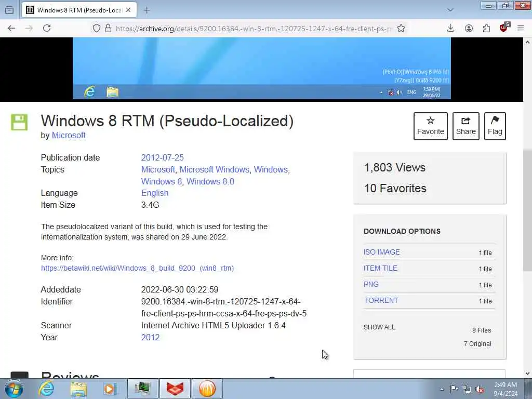Download the PNG option
The image size is (532, 399).
click(x=371, y=284)
